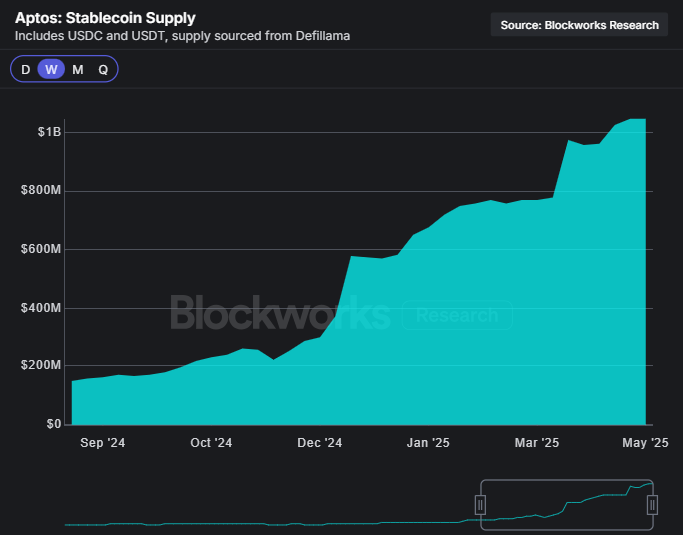
Task: Click the Dec '24 x-axis label
Action: coord(320,443)
